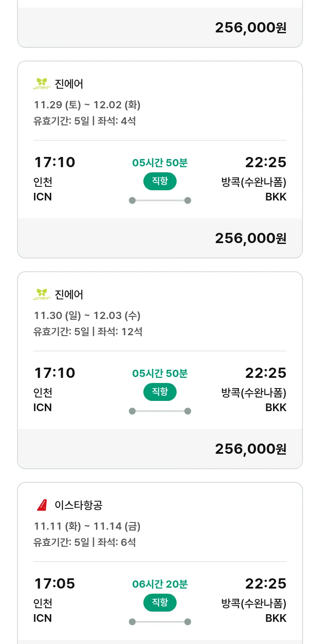Open the 11.11 (화) ~ 11.14 (금) flight
This screenshot has height=644, width=320.
(x=87, y=526)
